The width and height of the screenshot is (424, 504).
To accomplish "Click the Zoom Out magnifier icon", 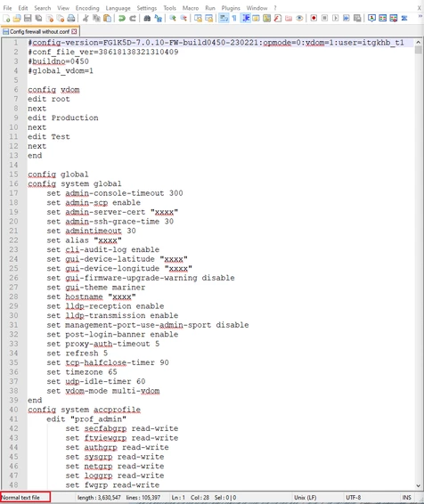I will (183, 19).
